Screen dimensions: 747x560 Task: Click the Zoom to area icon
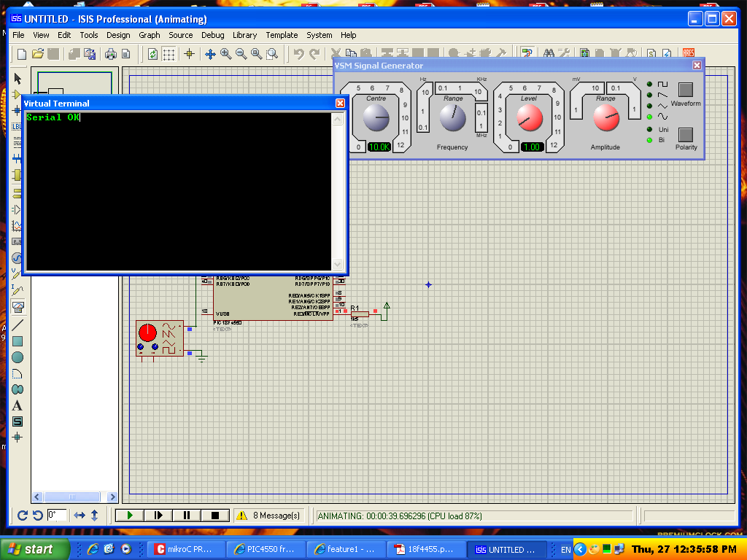pos(272,54)
